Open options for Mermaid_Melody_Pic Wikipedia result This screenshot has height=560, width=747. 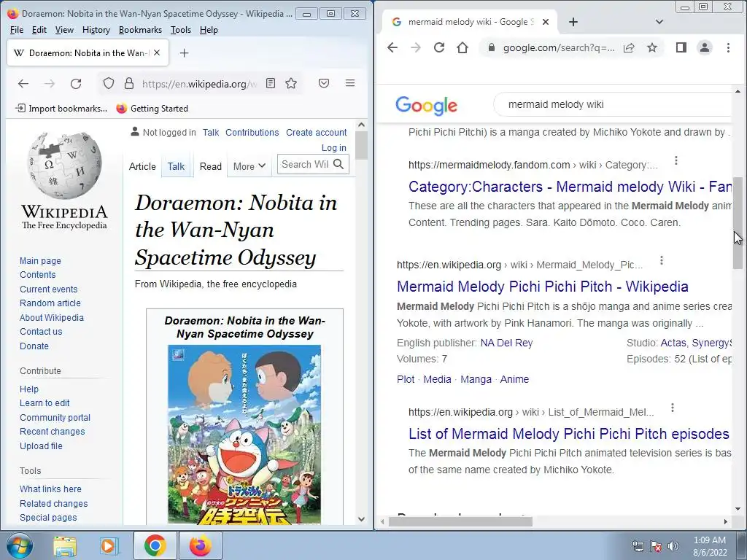click(661, 260)
